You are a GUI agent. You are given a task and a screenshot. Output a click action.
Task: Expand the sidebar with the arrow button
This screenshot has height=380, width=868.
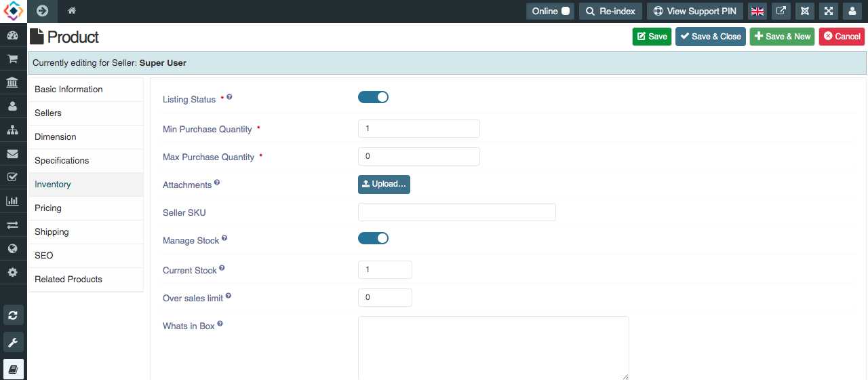pyautogui.click(x=42, y=11)
